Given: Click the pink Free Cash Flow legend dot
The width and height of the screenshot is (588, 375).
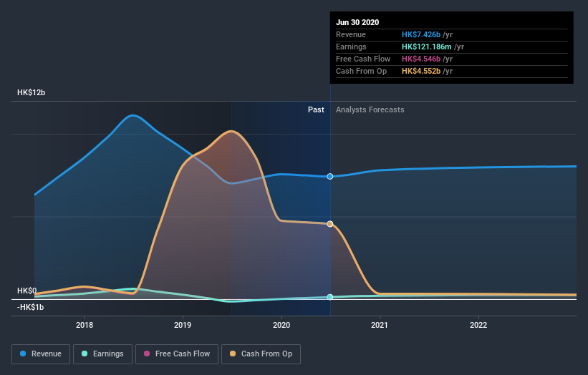Looking at the screenshot, I should (147, 354).
